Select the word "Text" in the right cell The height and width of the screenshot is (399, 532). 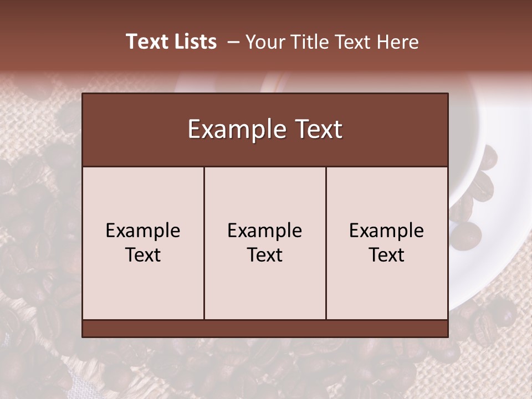coord(386,255)
